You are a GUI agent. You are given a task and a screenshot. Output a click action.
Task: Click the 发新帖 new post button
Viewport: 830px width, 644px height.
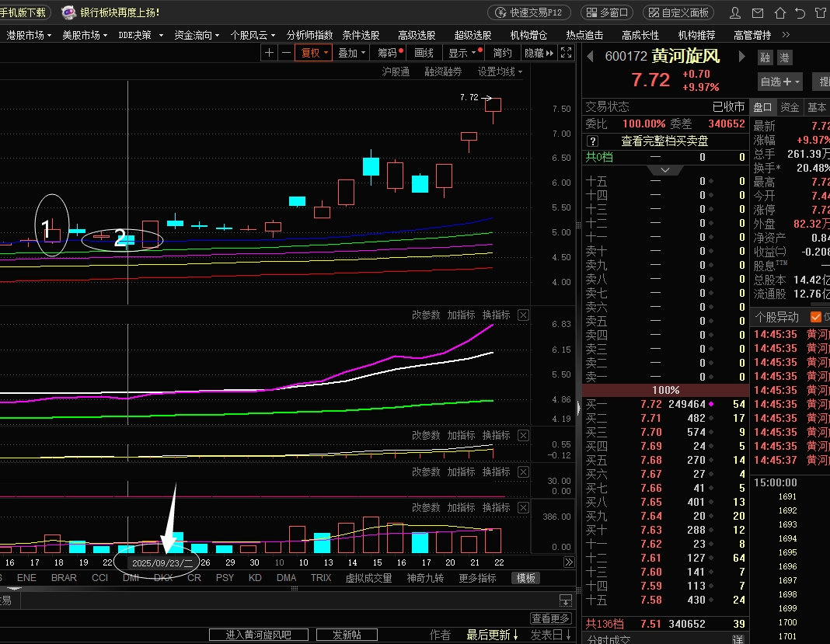(x=347, y=635)
